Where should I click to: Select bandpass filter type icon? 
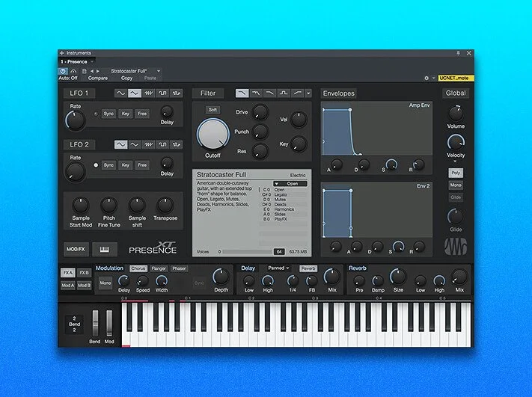click(x=284, y=93)
